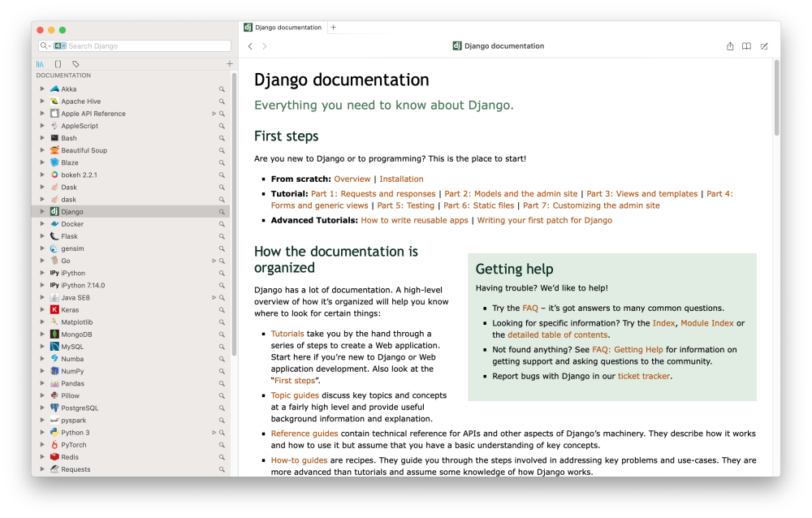Image resolution: width=812 pixels, height=518 pixels.
Task: Open the Reference guides link
Action: 304,434
